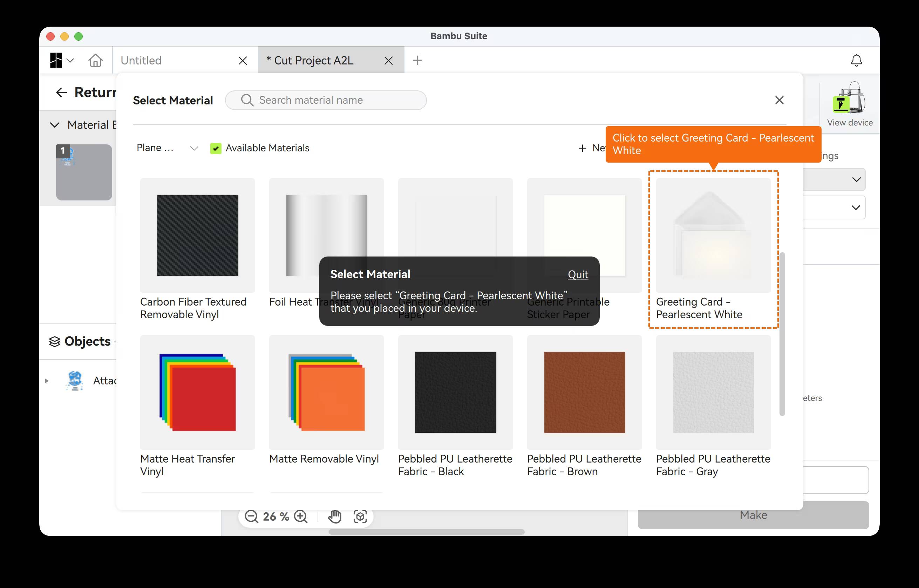Open notifications bell
The height and width of the screenshot is (588, 919).
tap(856, 60)
